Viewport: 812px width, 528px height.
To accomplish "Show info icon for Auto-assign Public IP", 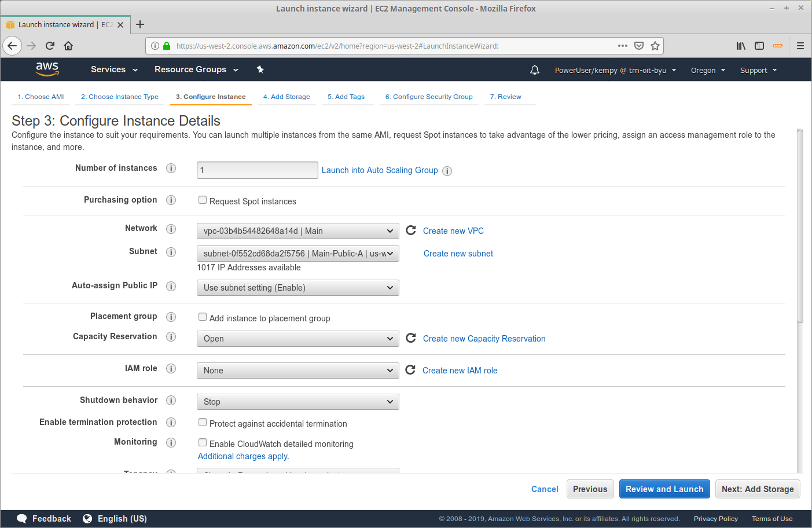I will 171,286.
